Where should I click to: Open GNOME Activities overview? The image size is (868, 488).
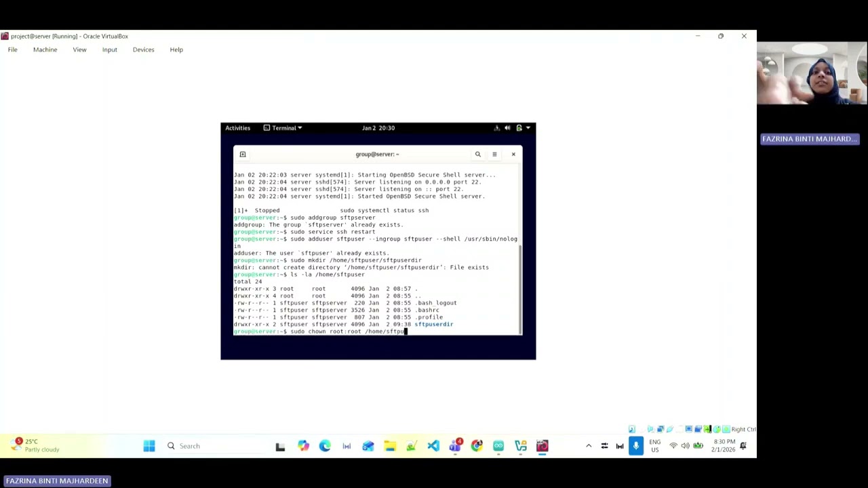[x=237, y=128]
